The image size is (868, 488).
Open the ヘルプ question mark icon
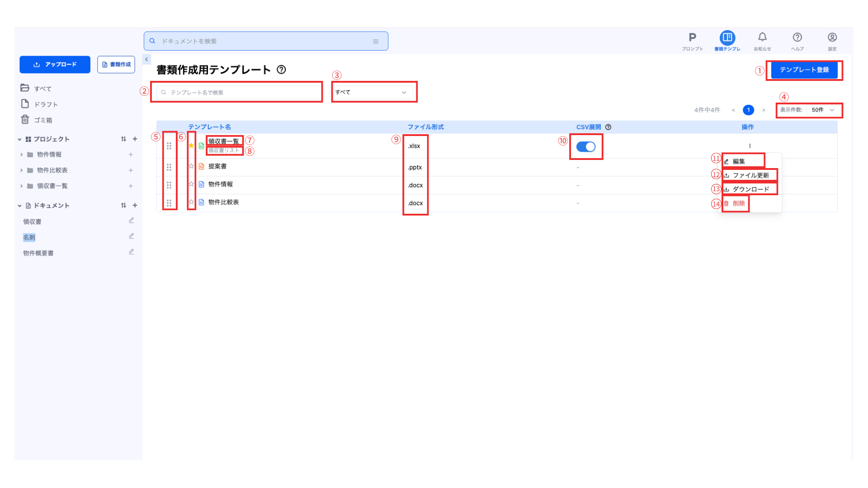797,38
